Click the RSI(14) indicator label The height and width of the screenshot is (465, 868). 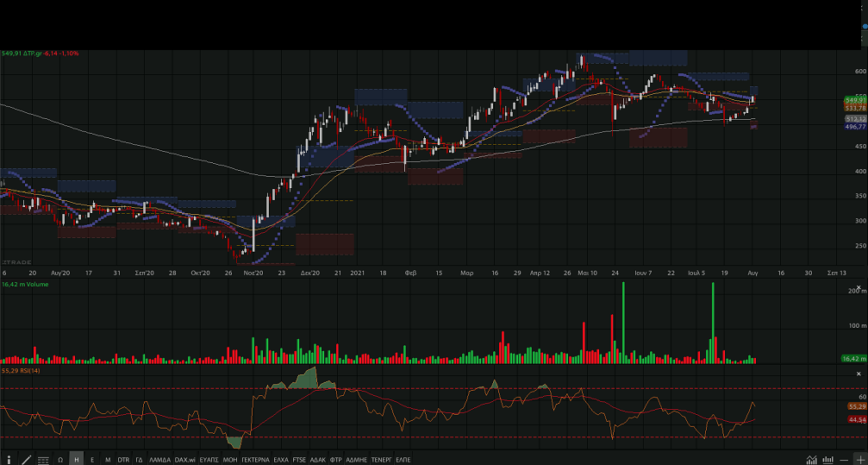(22, 370)
